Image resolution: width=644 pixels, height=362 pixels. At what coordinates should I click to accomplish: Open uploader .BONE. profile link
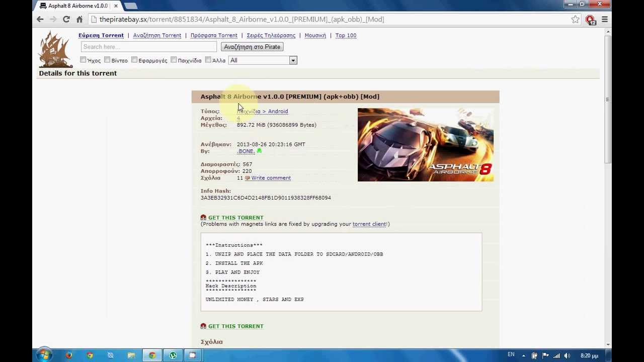click(x=246, y=151)
